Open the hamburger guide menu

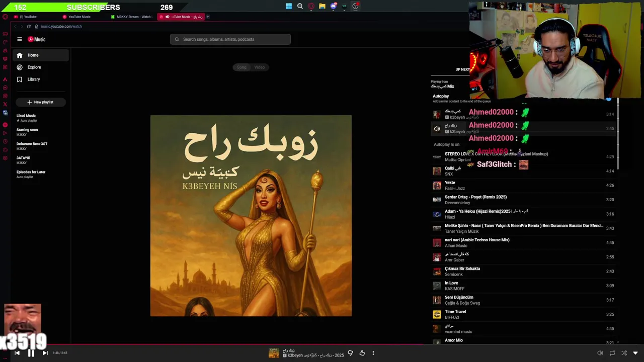click(20, 39)
